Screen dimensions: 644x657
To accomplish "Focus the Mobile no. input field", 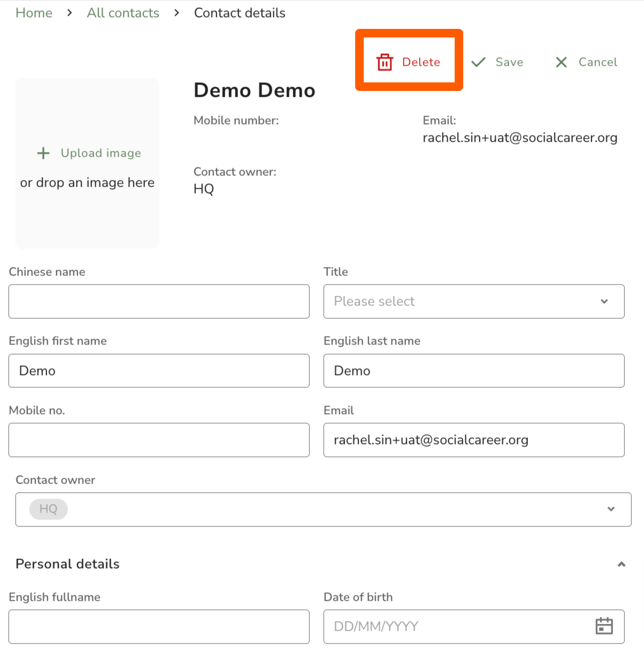I will coord(159,440).
